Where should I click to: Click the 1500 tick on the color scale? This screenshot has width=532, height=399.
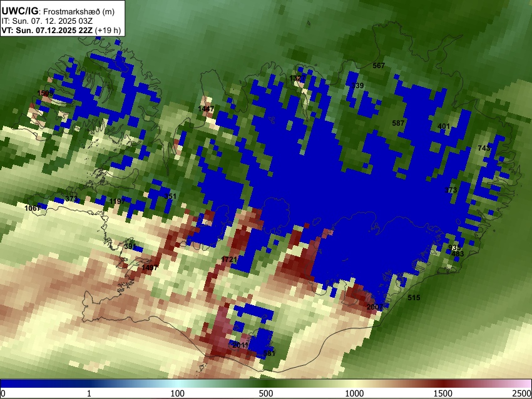[443, 393]
